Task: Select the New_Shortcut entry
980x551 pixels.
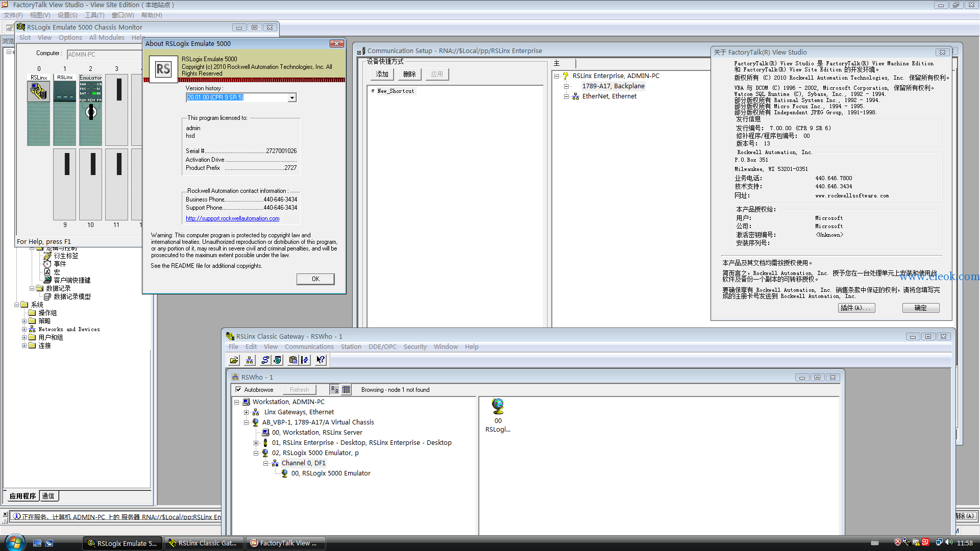Action: [396, 91]
